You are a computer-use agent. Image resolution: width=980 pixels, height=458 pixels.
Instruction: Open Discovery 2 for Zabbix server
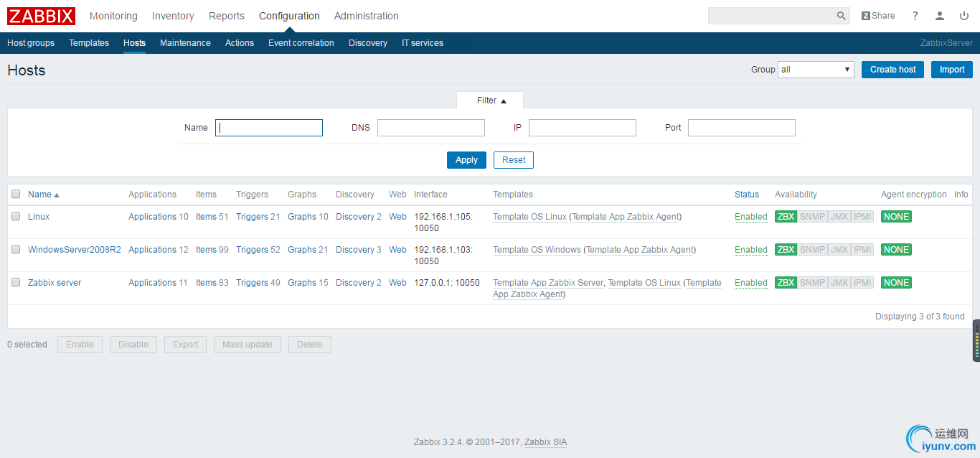pos(359,283)
